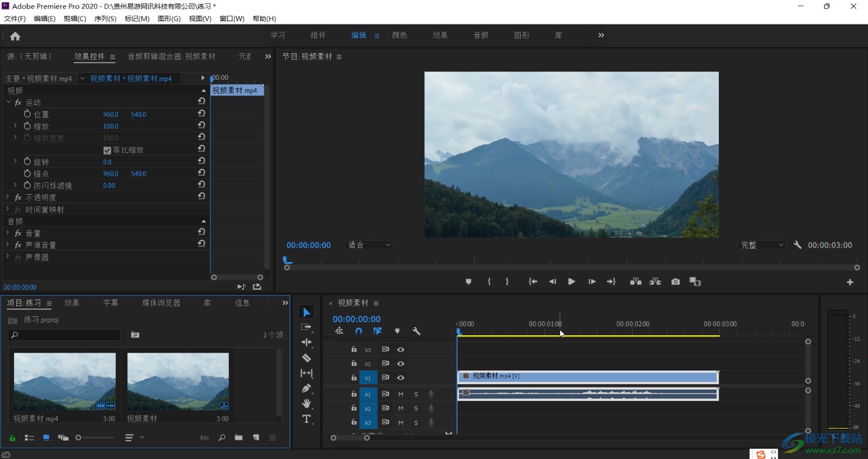Image resolution: width=868 pixels, height=459 pixels.
Task: Toggle V3 track visibility eye
Action: [400, 350]
